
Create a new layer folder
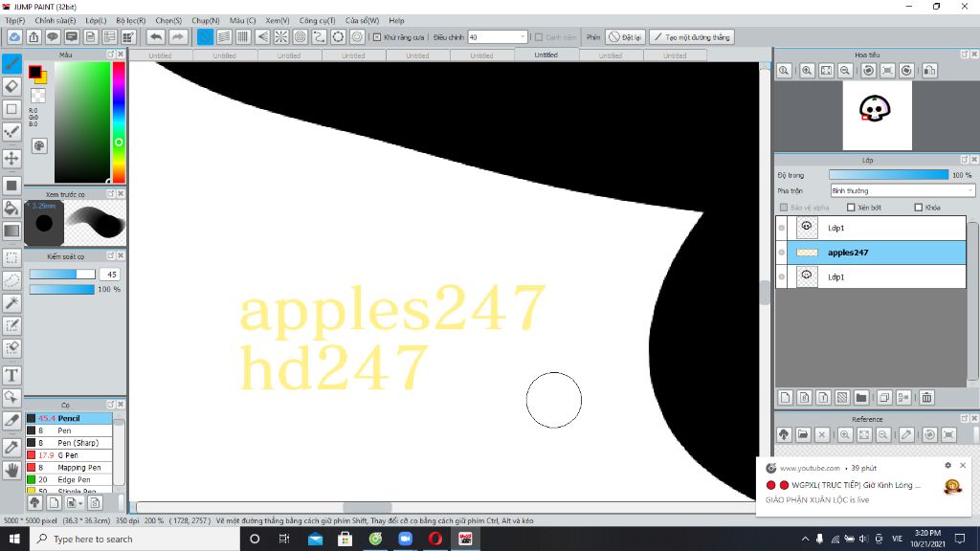coord(861,397)
